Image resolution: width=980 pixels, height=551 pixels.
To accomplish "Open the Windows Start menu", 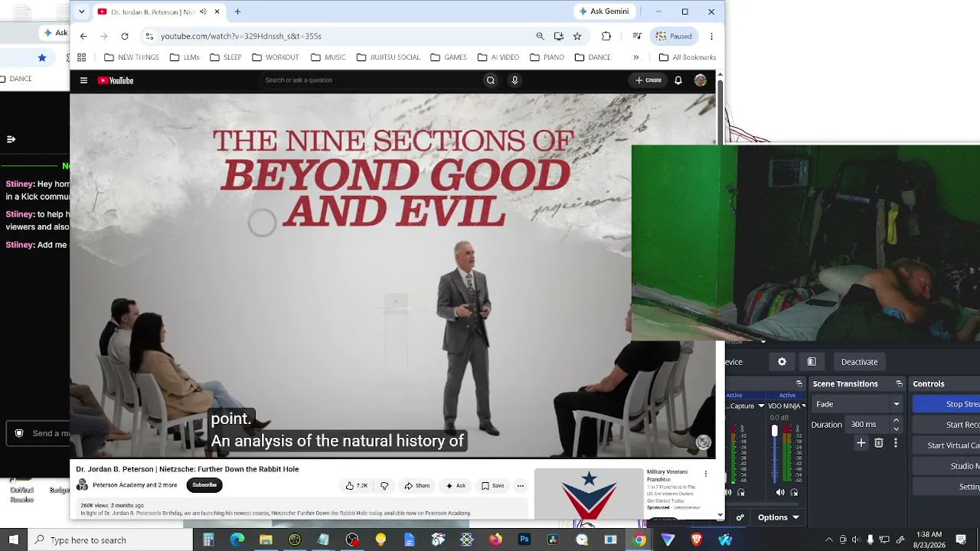I will tap(14, 540).
